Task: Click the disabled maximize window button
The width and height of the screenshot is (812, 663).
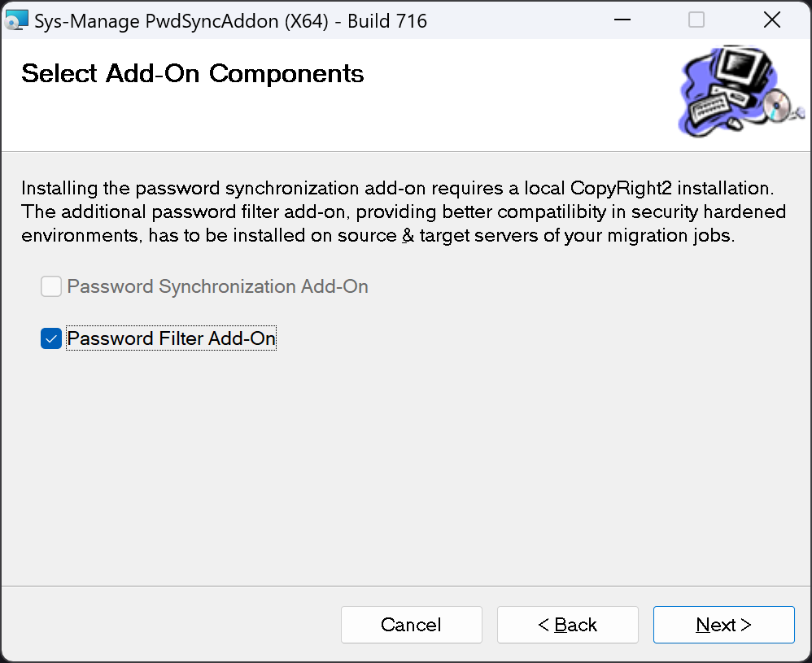Action: tap(696, 20)
